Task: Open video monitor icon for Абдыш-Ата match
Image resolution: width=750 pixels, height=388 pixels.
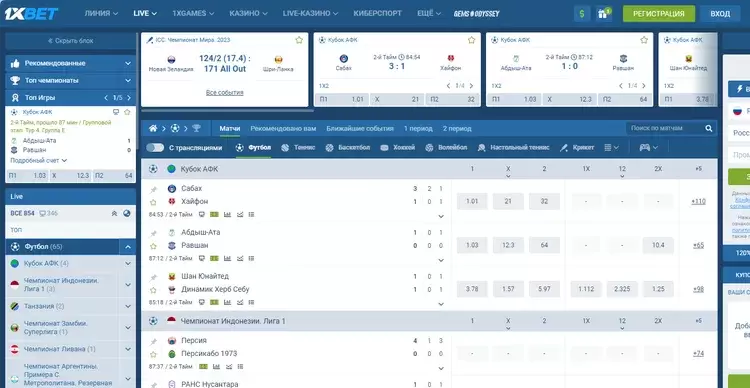Action: point(201,258)
